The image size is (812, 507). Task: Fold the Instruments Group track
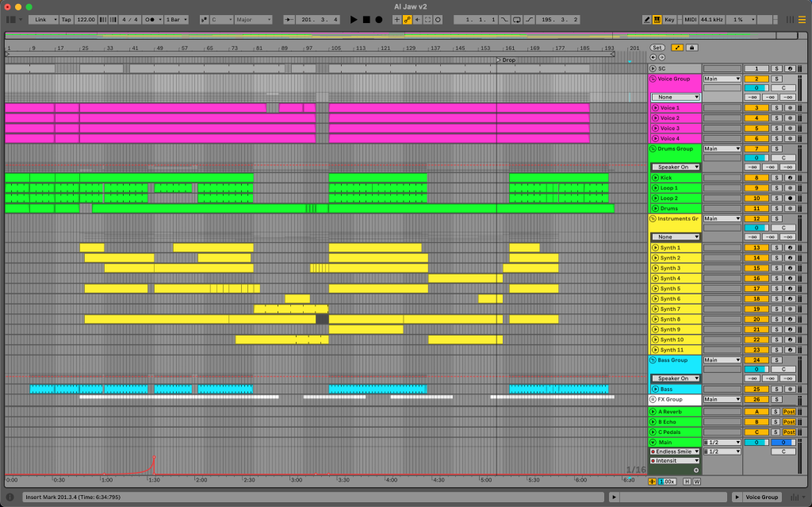[653, 219]
